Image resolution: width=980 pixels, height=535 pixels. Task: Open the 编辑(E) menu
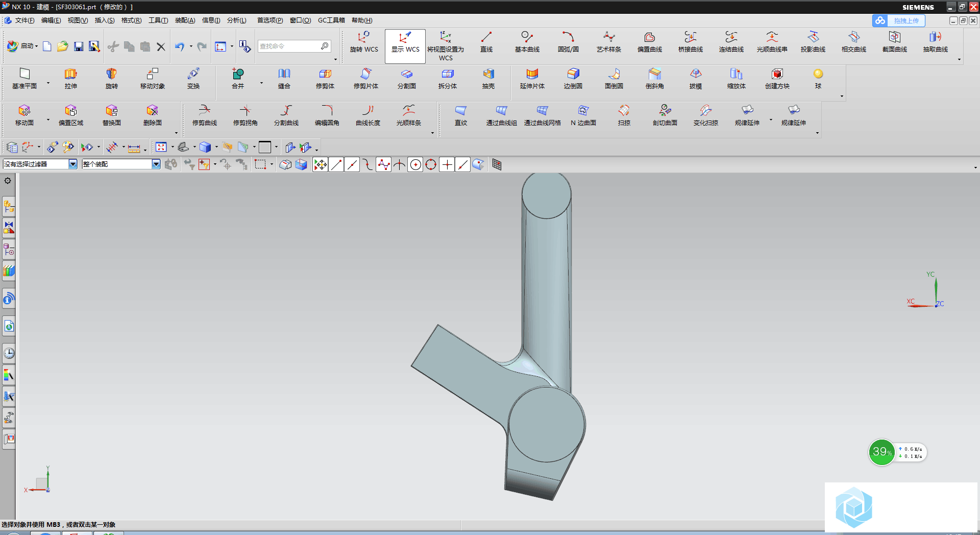tap(51, 20)
